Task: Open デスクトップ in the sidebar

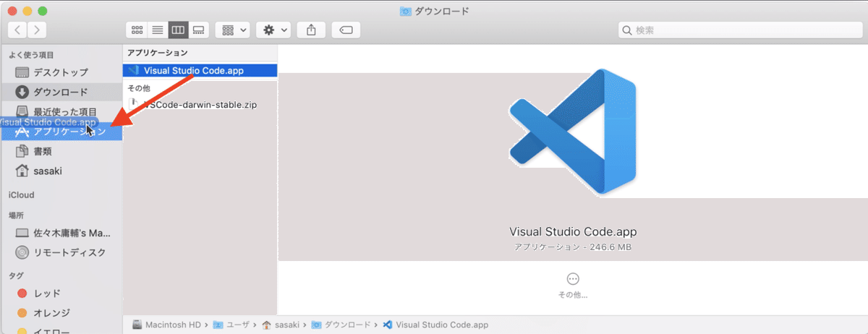Action: click(x=61, y=72)
